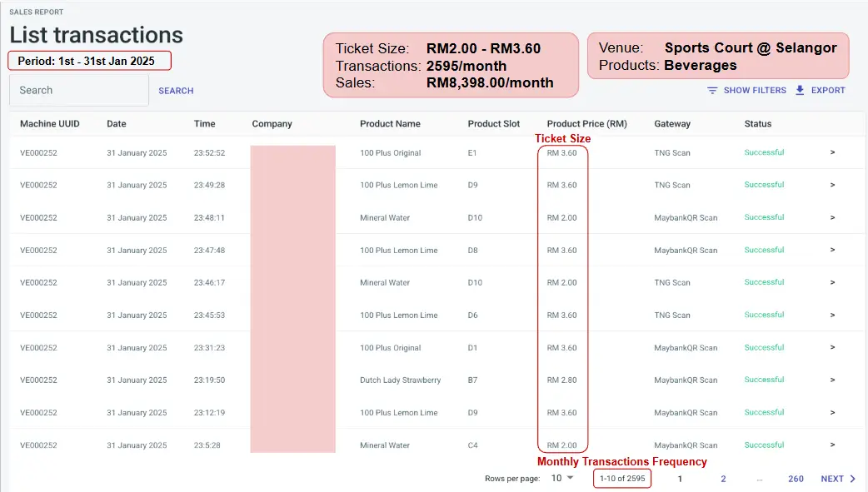Click inside the Search input field
868x492 pixels.
pos(78,90)
